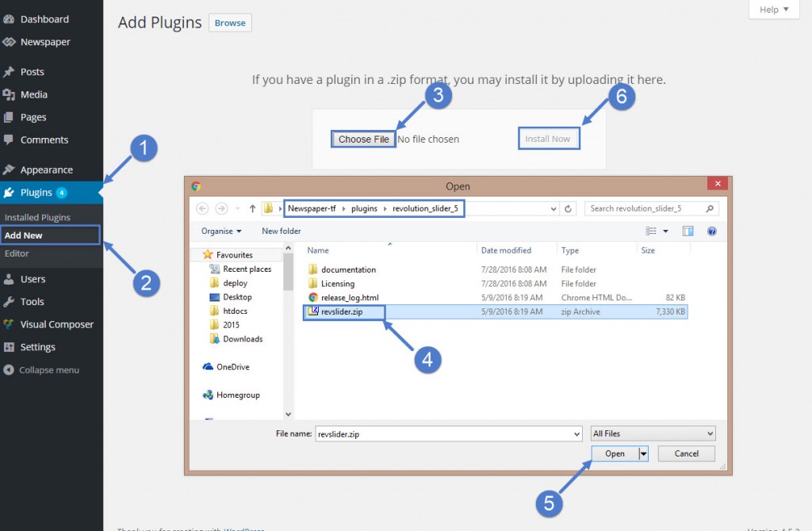
Task: Open the change view options dropdown
Action: coord(665,231)
